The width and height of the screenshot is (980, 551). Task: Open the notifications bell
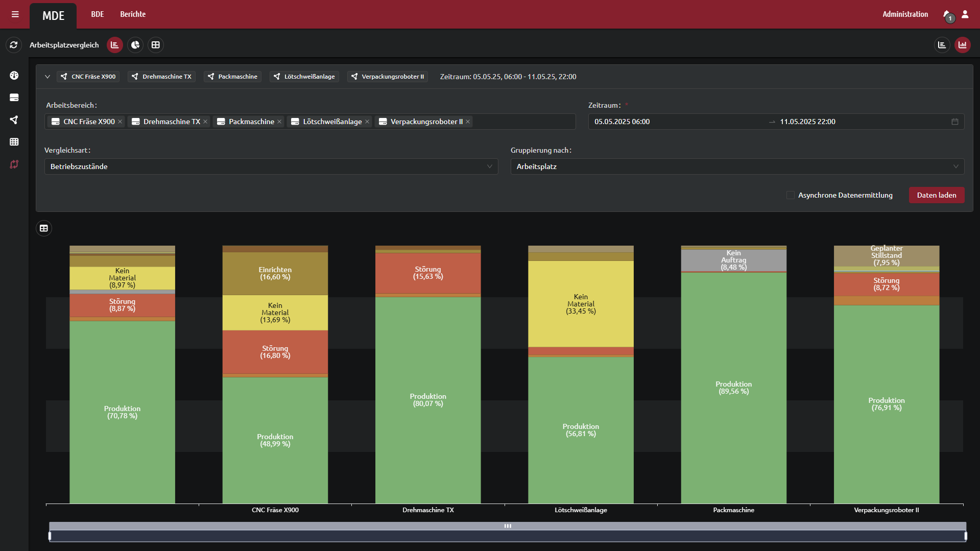pyautogui.click(x=947, y=15)
